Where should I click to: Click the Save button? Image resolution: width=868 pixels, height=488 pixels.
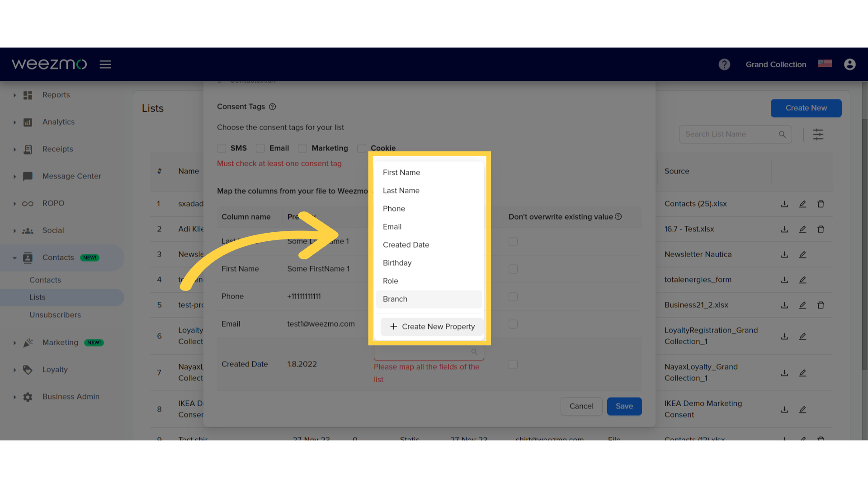coord(624,406)
